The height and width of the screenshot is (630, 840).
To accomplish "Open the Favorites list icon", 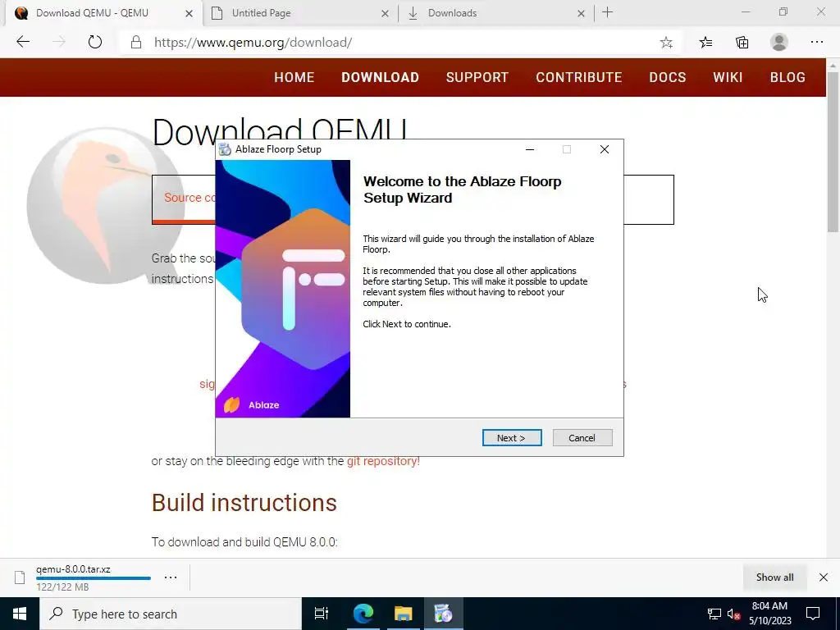I will (706, 43).
